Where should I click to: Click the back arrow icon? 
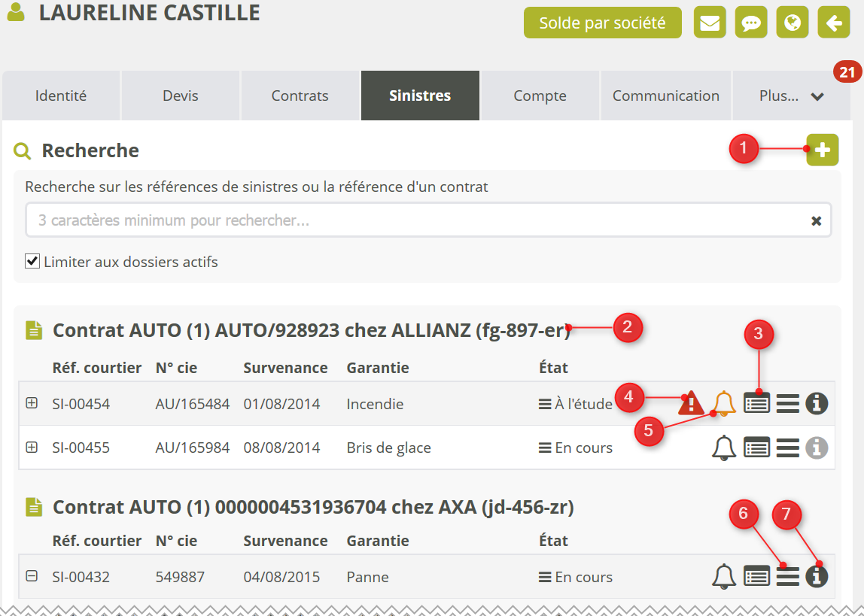(833, 23)
